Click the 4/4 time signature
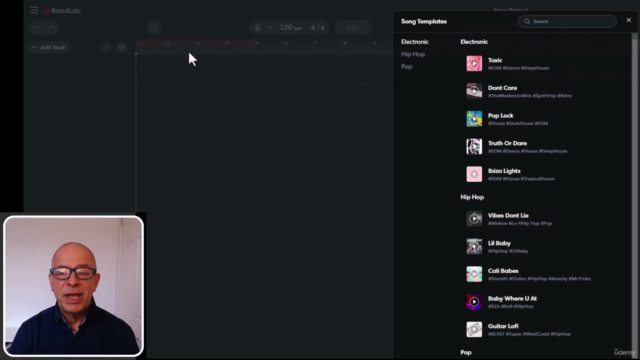The width and height of the screenshot is (640, 360). click(318, 27)
